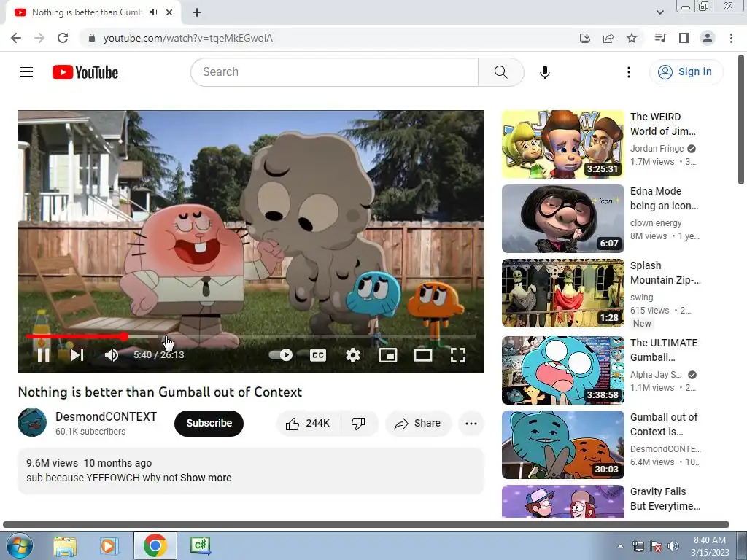
Task: Open the Chrome profile avatar
Action: [x=708, y=38]
